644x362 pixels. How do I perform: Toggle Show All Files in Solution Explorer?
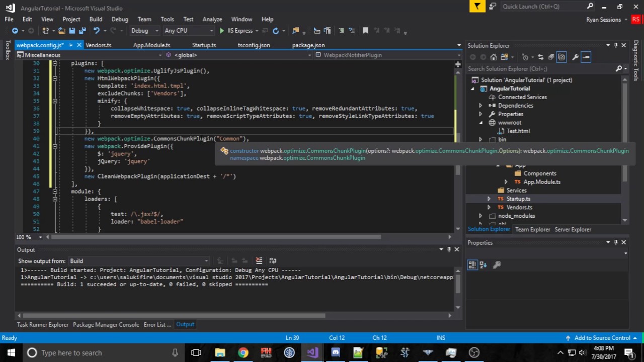pos(561,57)
